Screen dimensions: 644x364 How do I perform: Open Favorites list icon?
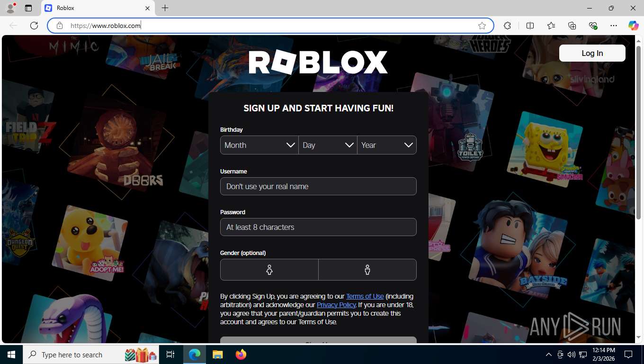(551, 26)
